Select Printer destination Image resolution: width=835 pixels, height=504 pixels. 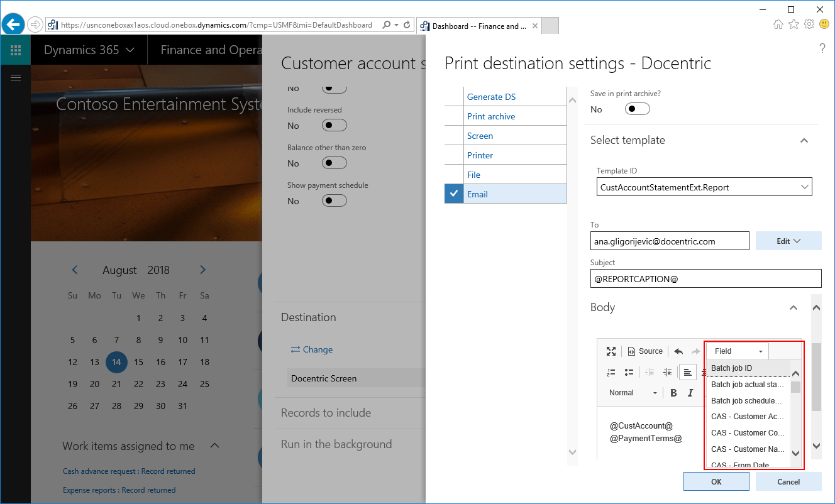[x=480, y=155]
